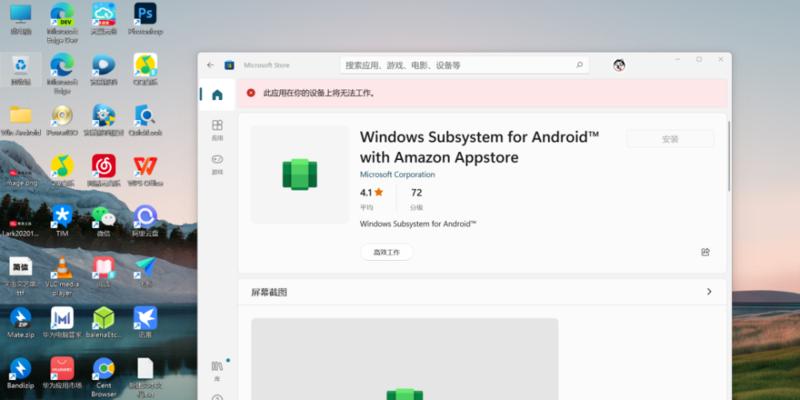Go back with the Store back arrow
800x400 pixels.
[x=210, y=65]
